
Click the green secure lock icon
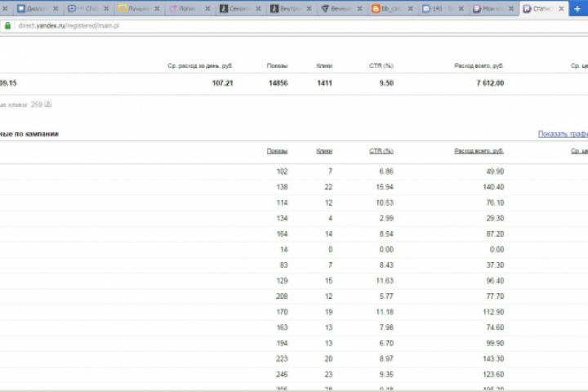click(7, 25)
